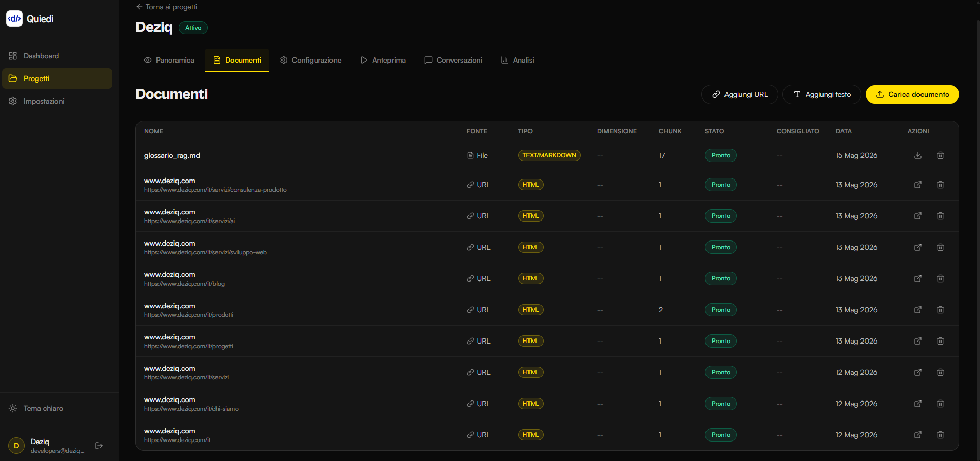Delete the chi-siamo URL document
The width and height of the screenshot is (980, 461).
pos(940,404)
